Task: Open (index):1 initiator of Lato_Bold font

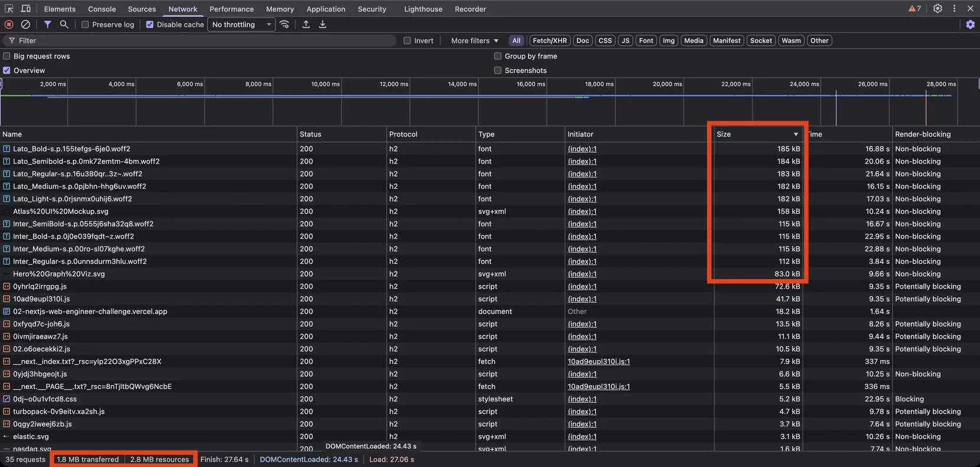Action: (582, 149)
